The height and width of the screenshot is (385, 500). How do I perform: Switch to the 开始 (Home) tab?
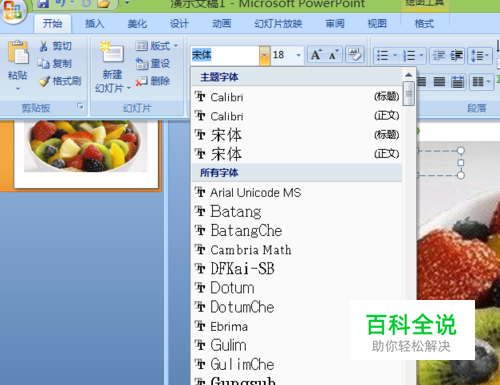[x=52, y=24]
